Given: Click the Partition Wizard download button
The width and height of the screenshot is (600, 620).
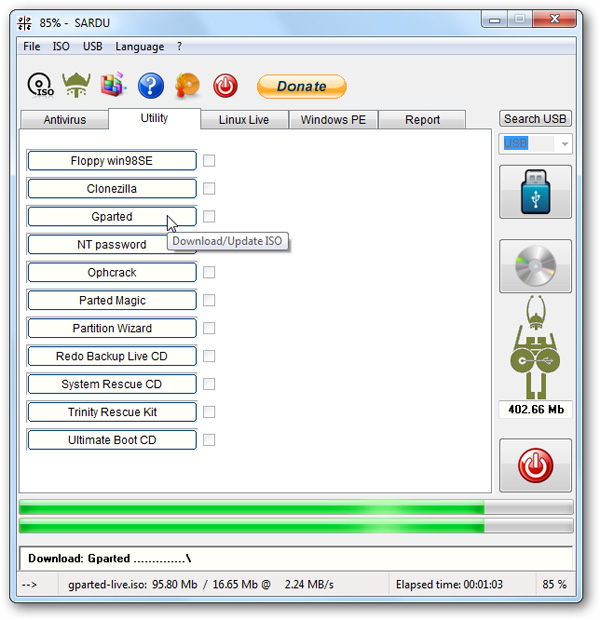Looking at the screenshot, I should pyautogui.click(x=112, y=328).
